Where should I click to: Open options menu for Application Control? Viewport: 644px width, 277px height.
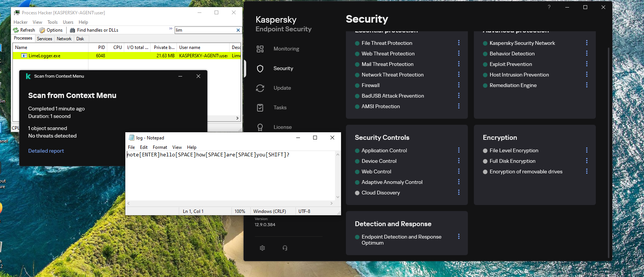tap(459, 150)
